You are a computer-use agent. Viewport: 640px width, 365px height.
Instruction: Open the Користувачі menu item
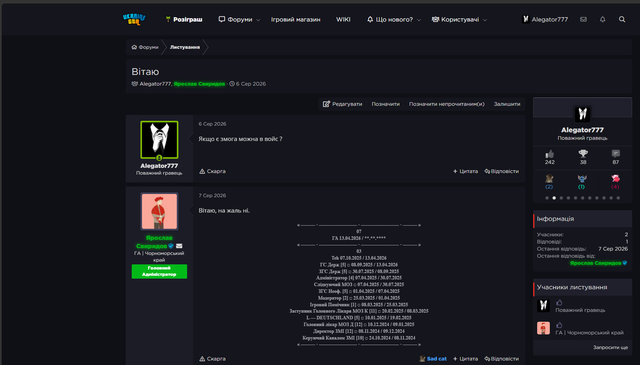point(456,19)
